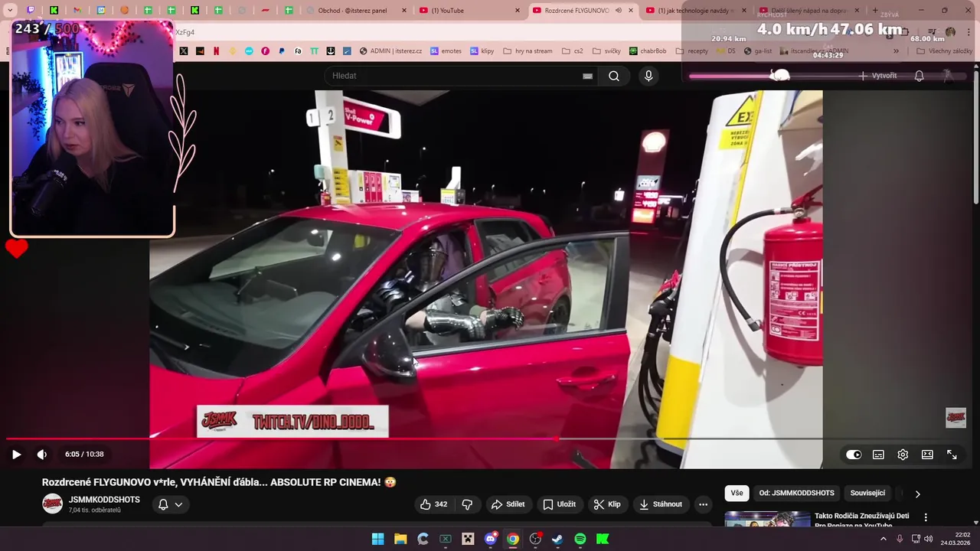Show more filter chips with the arrow
Image resolution: width=980 pixels, height=551 pixels.
pos(917,494)
